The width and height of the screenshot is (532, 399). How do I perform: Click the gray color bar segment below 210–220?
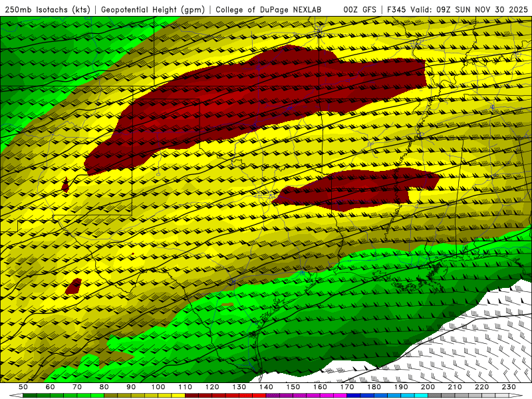pos(468,396)
